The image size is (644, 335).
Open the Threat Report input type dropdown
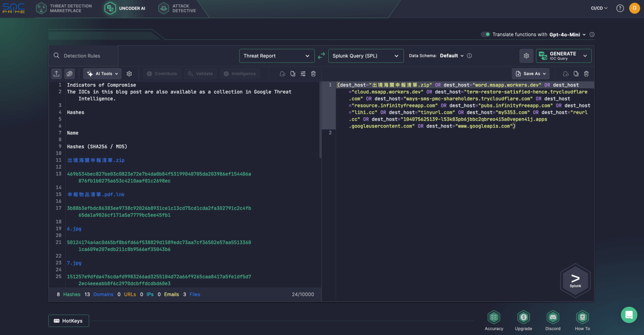[276, 56]
